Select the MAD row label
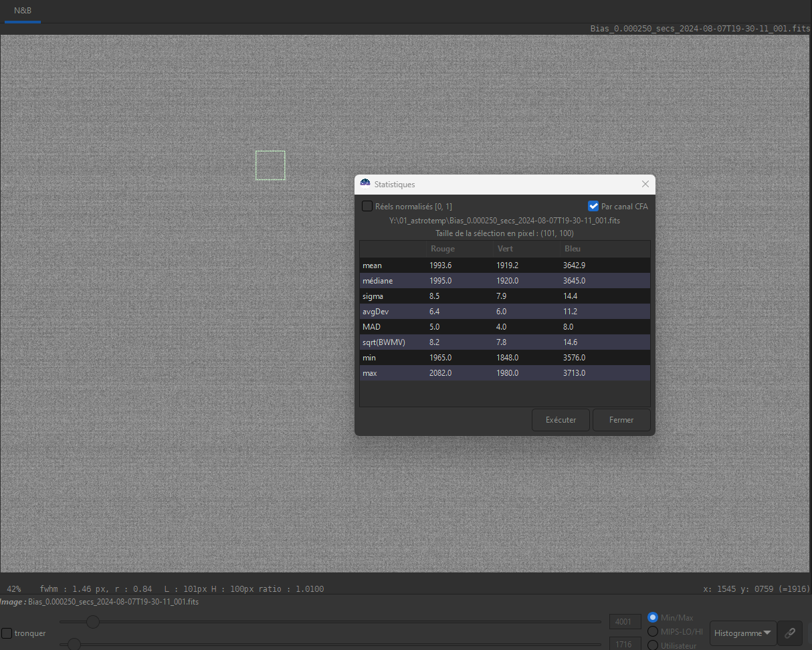The width and height of the screenshot is (812, 650). click(x=371, y=327)
